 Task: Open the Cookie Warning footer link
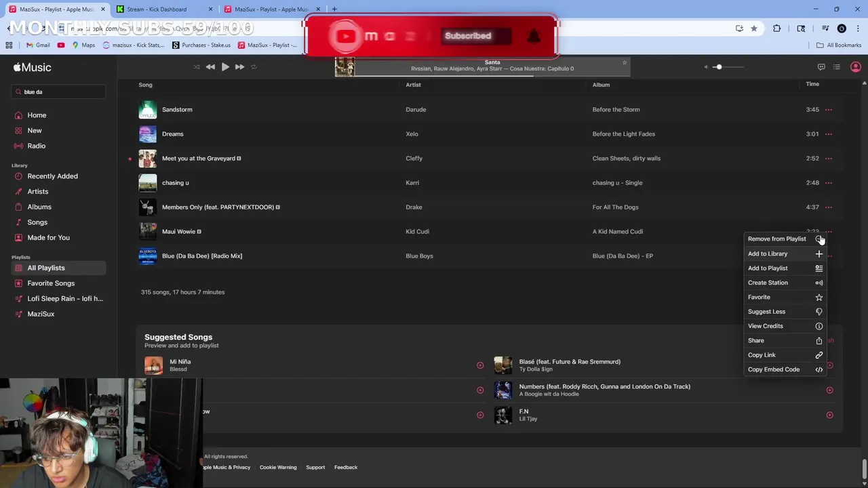[278, 467]
